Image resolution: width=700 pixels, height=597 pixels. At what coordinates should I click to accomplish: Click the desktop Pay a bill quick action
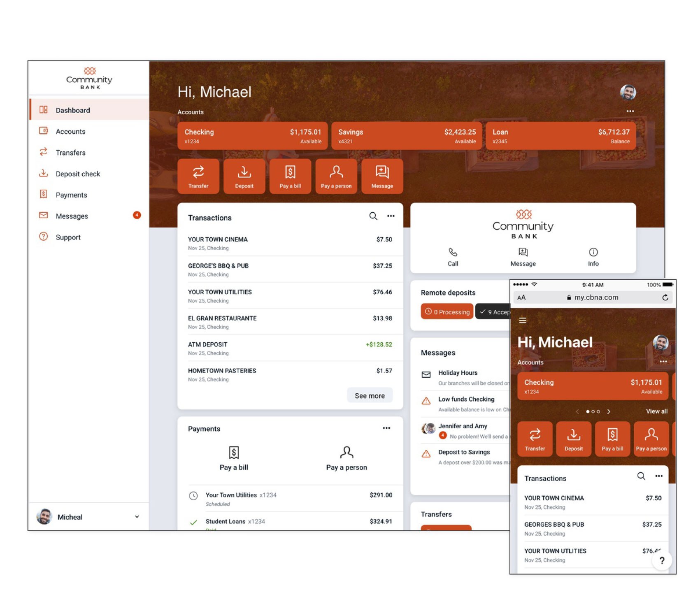pyautogui.click(x=290, y=176)
